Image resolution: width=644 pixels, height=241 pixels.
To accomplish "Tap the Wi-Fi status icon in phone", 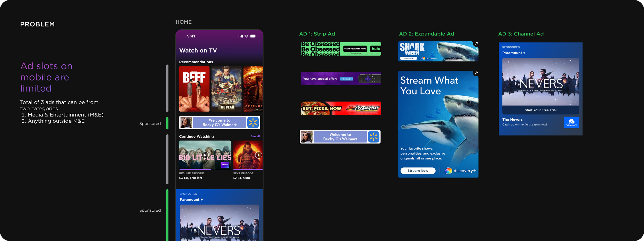I will 246,36.
